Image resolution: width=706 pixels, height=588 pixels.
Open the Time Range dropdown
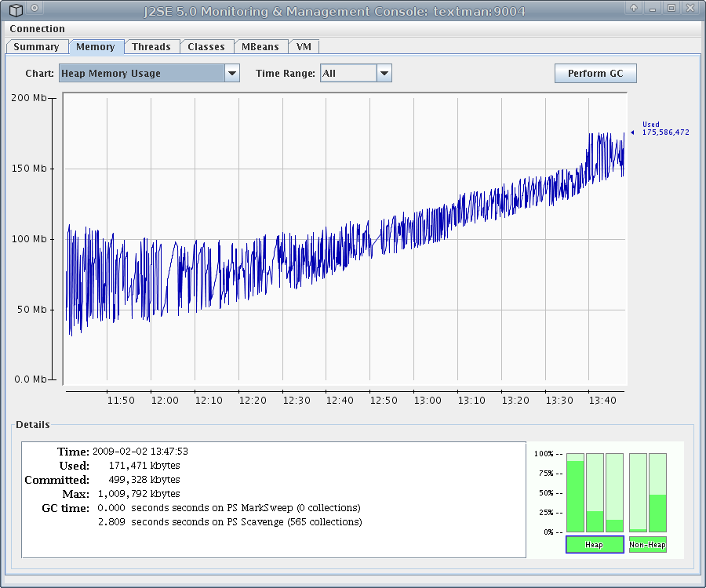click(355, 72)
